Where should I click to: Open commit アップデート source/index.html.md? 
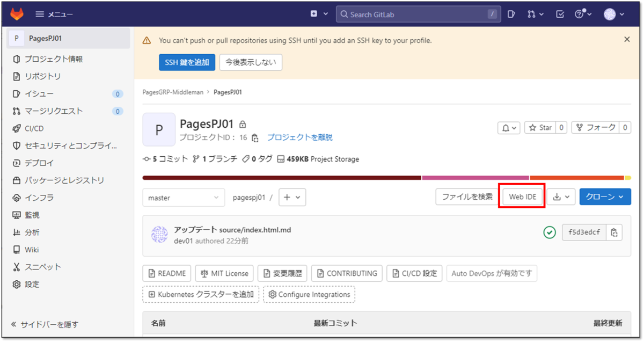click(x=232, y=230)
